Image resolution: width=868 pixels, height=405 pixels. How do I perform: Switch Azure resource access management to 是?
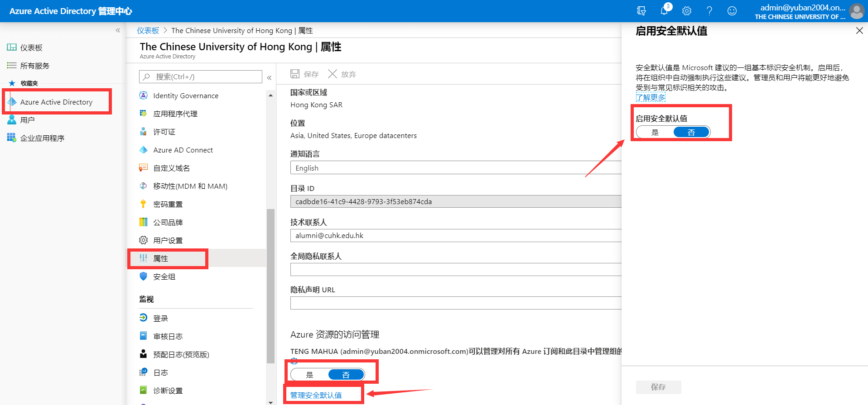pos(310,375)
